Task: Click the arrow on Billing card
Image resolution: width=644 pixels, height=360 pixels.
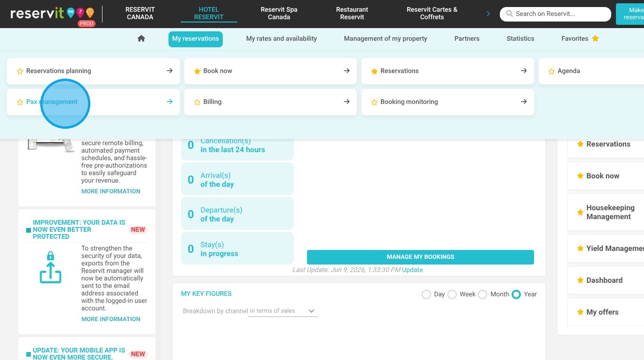Action: (x=347, y=102)
